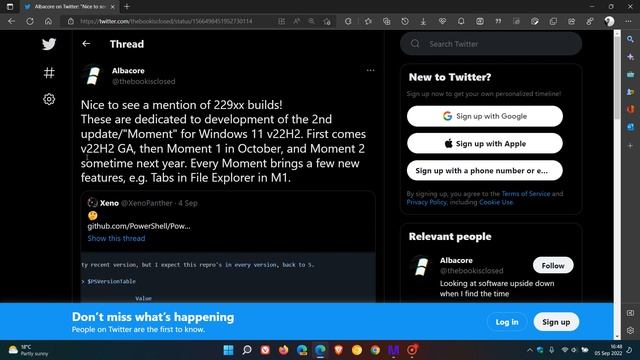Open Edge Favorites star icon
Image resolution: width=640 pixels, height=360 pixels.
[x=368, y=21]
